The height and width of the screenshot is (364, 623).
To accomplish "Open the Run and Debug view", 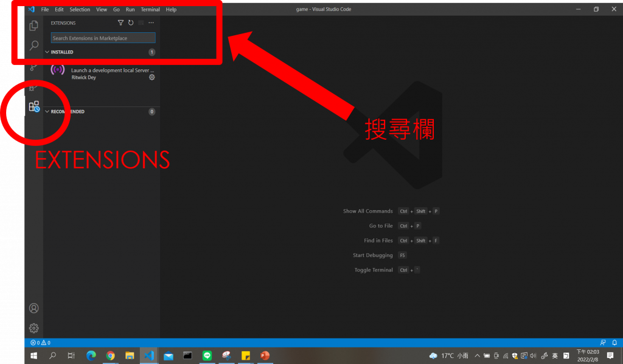I will pos(34,88).
